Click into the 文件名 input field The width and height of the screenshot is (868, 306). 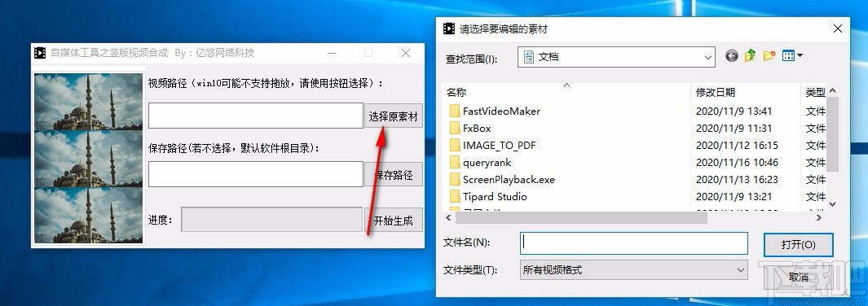click(634, 243)
